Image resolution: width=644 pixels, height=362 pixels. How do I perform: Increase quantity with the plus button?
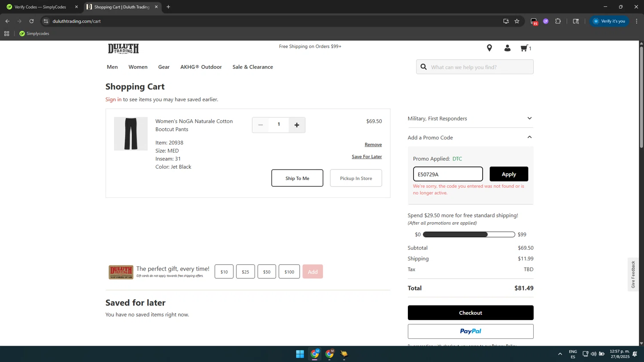coord(297,125)
